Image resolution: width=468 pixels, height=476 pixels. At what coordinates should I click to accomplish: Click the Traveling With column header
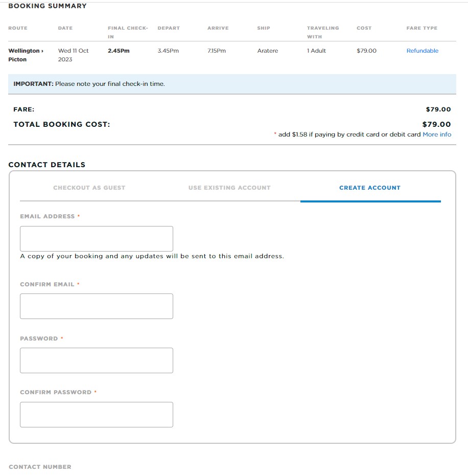(323, 32)
